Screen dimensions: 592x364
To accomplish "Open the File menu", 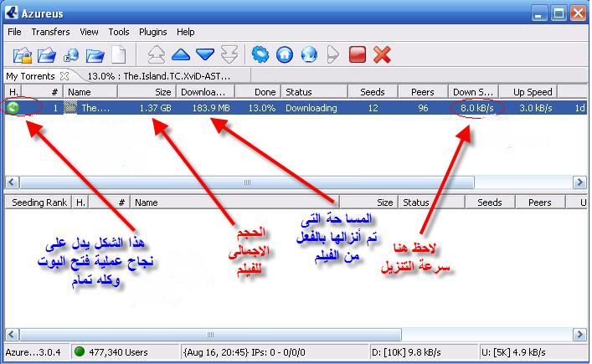I will click(x=14, y=32).
